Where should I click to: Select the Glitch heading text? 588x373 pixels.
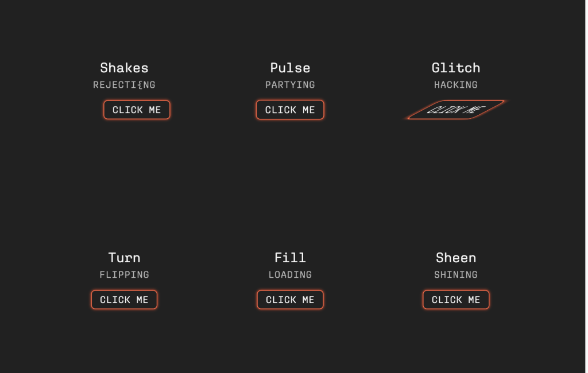tap(456, 68)
